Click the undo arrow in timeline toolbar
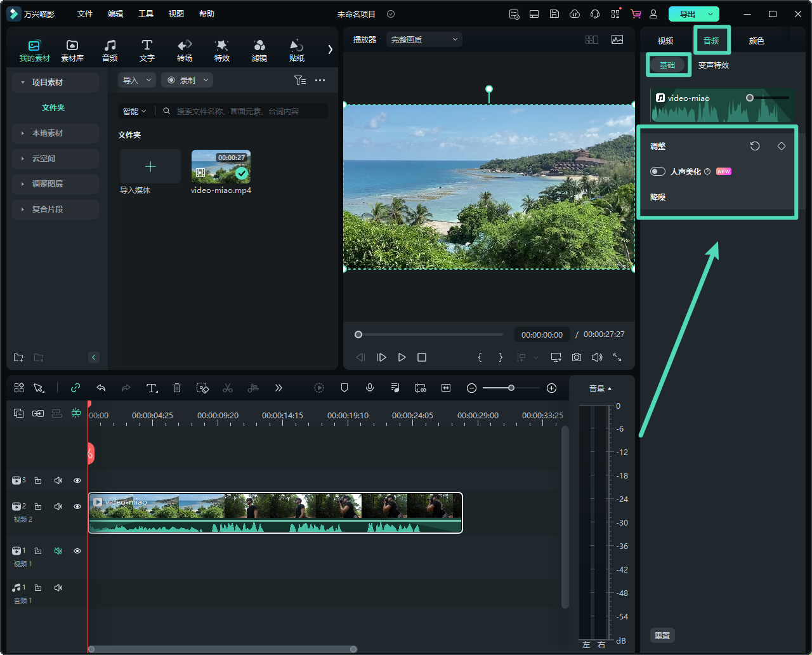 click(101, 388)
